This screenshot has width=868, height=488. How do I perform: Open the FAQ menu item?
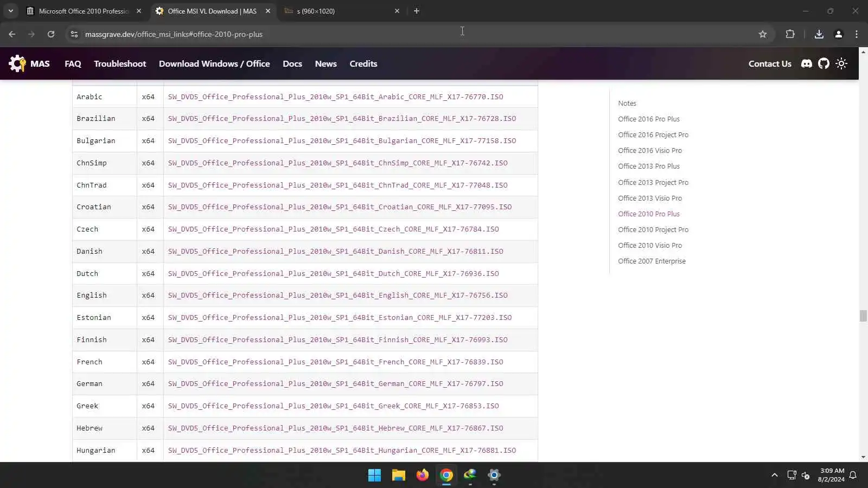(73, 63)
